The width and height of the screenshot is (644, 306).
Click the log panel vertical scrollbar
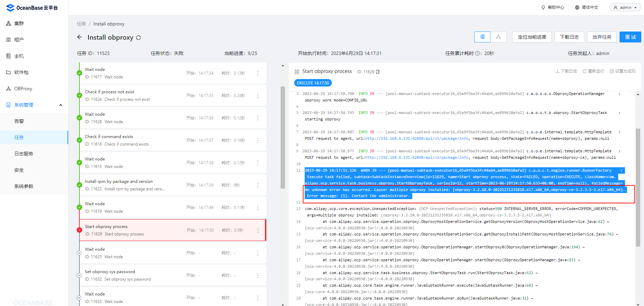(638, 188)
